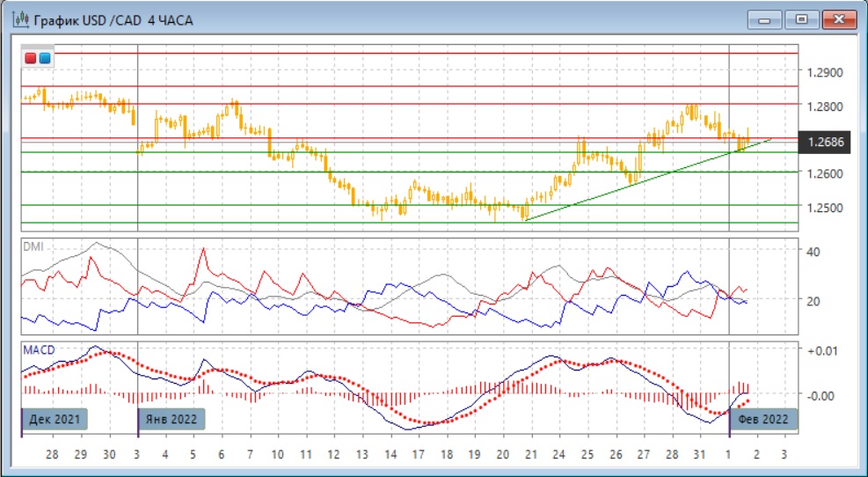The height and width of the screenshot is (477, 868).
Task: Click the Дек 2021 month marker
Action: pos(54,419)
